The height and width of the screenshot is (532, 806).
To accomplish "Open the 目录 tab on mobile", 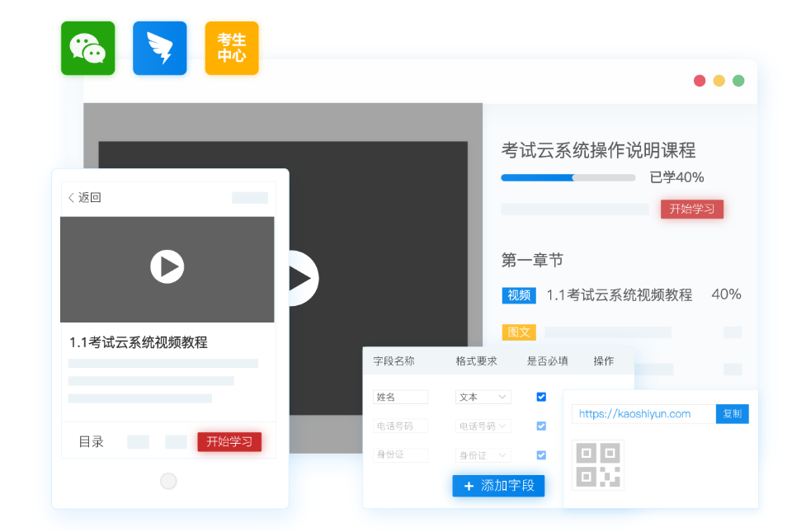I will click(91, 442).
